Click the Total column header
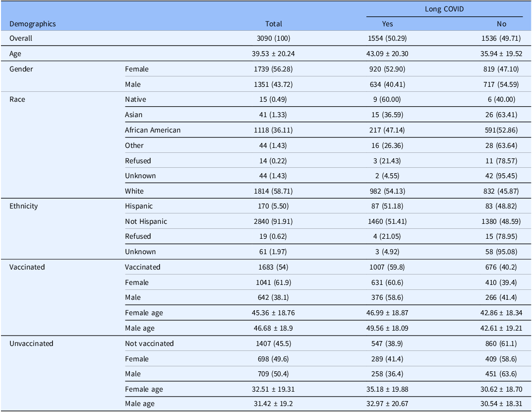The width and height of the screenshot is (532, 412). pos(274,23)
